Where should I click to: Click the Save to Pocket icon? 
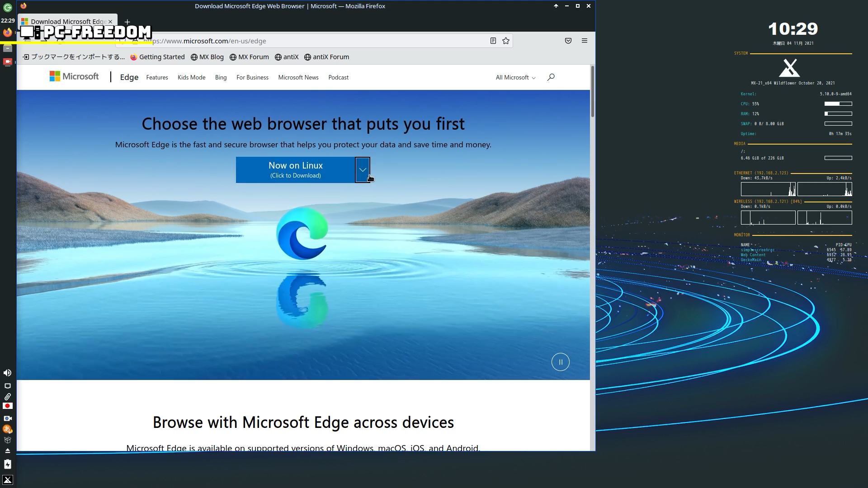point(568,41)
